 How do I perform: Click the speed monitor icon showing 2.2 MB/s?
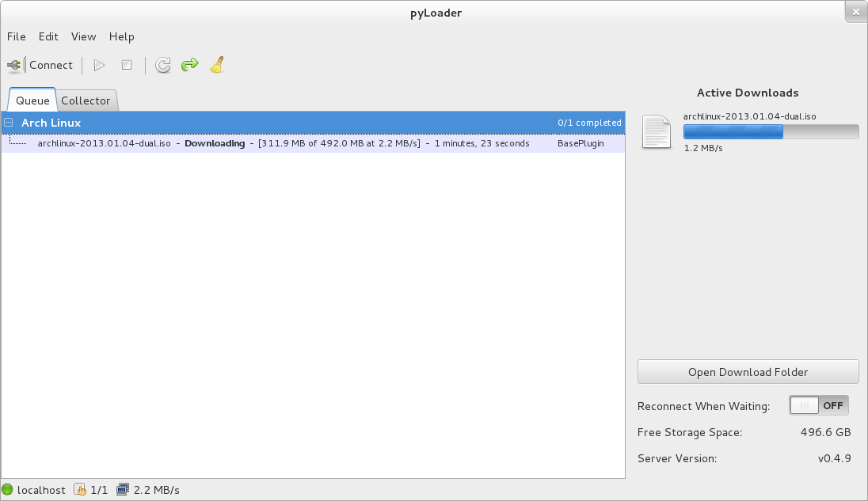[123, 489]
